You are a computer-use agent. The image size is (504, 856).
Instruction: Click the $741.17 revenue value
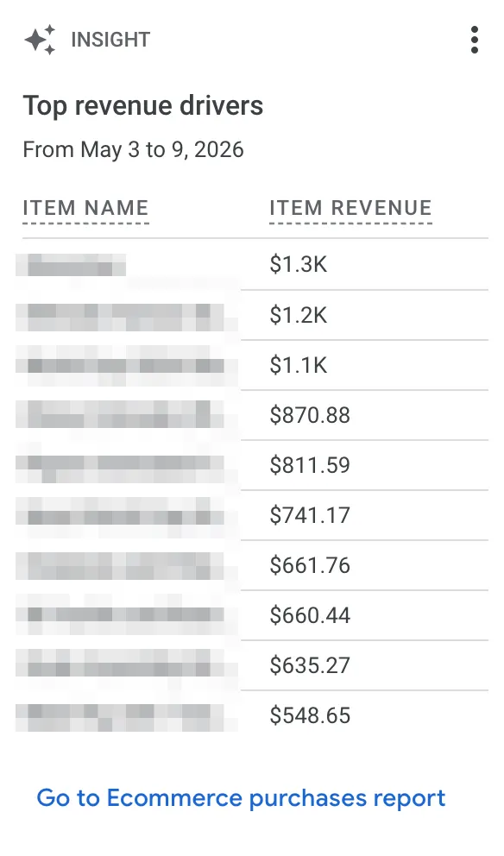pos(310,515)
